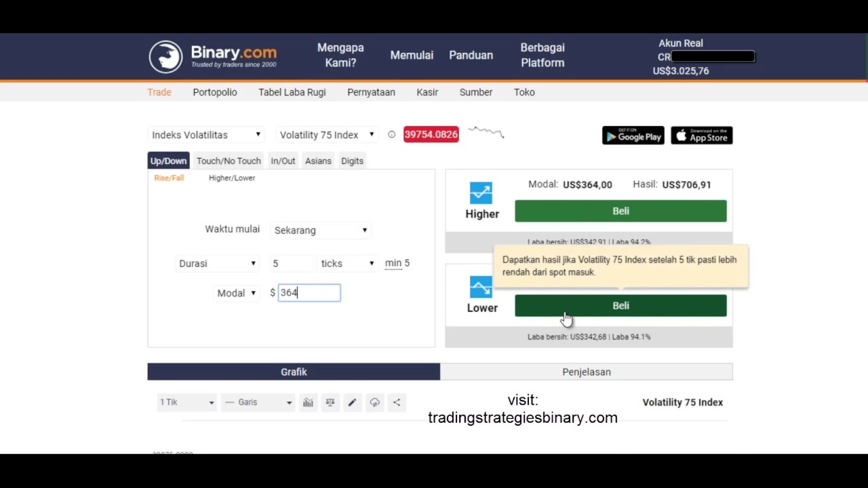This screenshot has height=488, width=868.
Task: Open the Portopolio page
Action: pos(215,92)
